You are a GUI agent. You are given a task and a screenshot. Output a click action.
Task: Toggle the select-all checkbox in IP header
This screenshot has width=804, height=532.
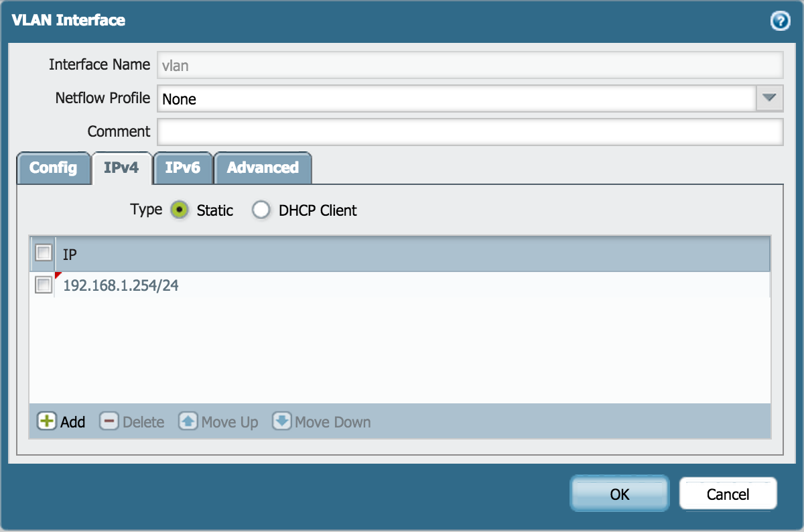43,253
